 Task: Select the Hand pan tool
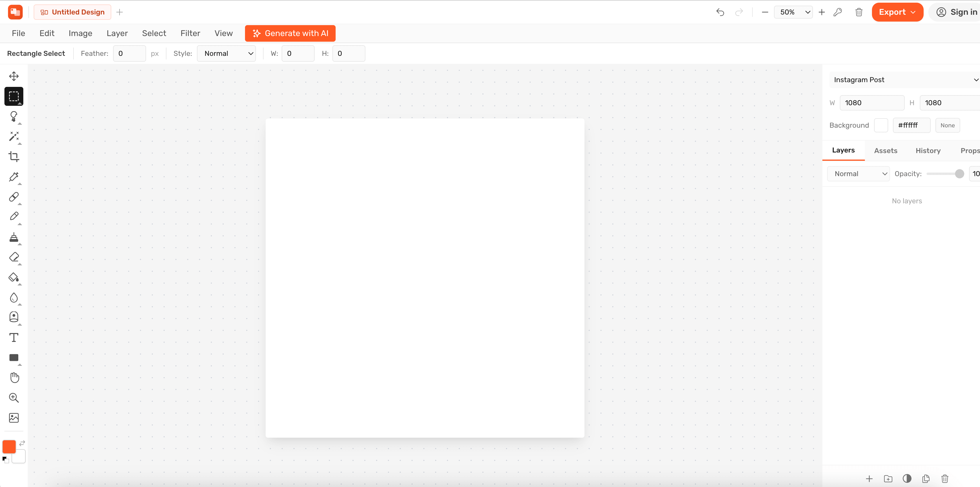[14, 378]
